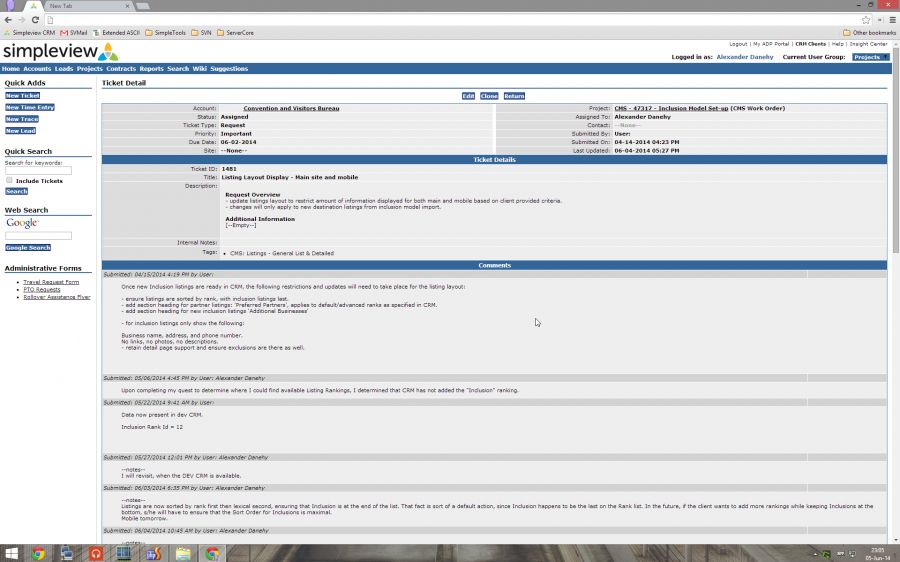Open the Projects menu in the navigation bar
Image resolution: width=900 pixels, height=562 pixels.
[x=90, y=68]
